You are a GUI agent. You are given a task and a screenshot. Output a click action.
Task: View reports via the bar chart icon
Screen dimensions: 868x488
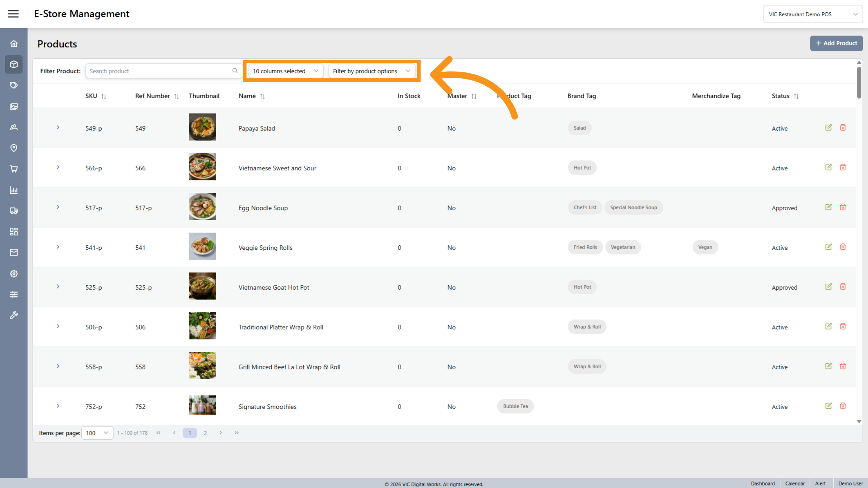14,190
